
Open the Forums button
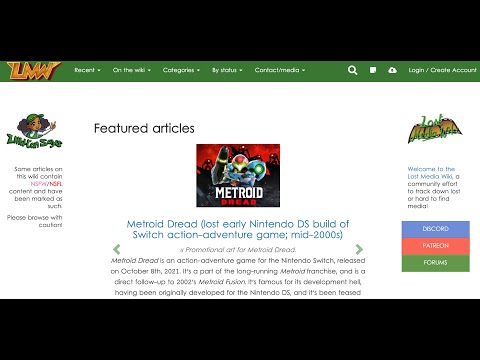coord(435,263)
